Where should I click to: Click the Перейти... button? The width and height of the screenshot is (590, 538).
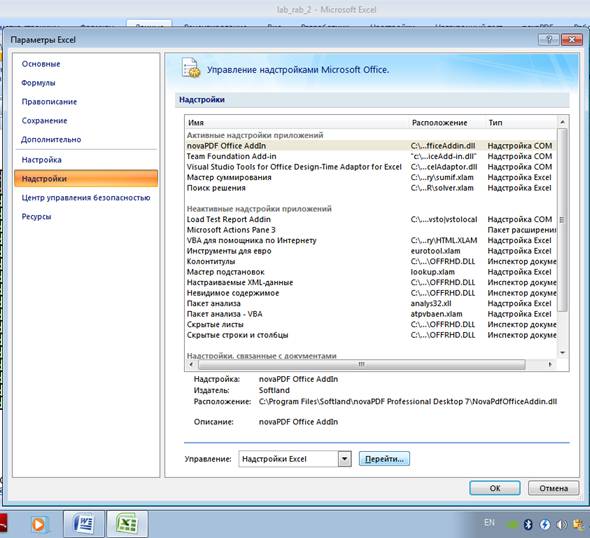click(x=384, y=459)
